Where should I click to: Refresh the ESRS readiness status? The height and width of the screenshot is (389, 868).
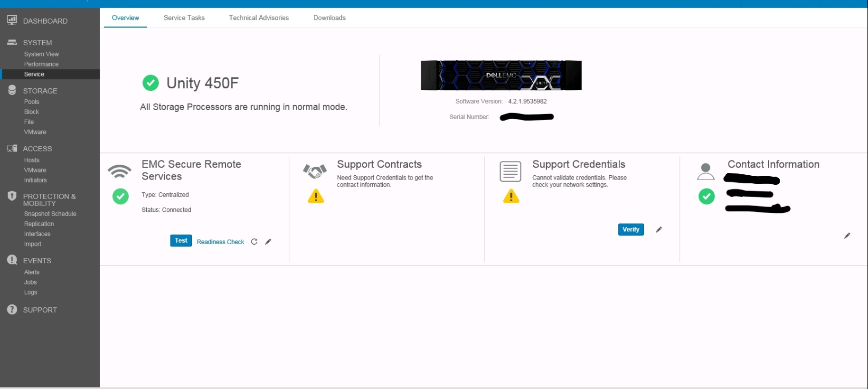pyautogui.click(x=254, y=242)
